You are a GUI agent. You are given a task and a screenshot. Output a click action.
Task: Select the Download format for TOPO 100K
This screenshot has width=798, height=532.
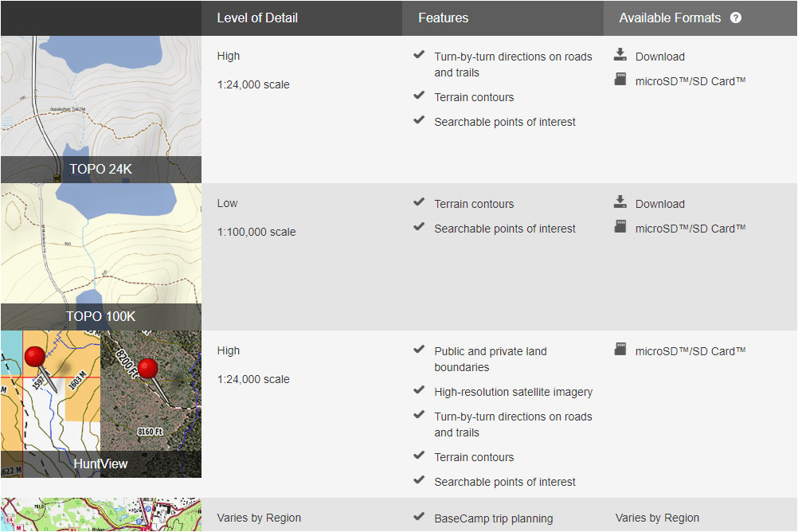[x=659, y=204]
